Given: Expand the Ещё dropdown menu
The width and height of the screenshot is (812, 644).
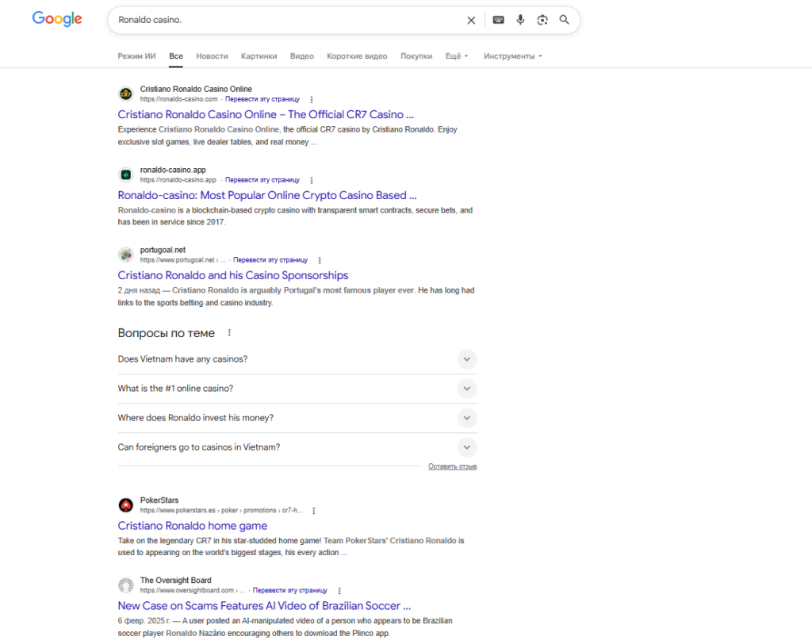Looking at the screenshot, I should pos(457,56).
